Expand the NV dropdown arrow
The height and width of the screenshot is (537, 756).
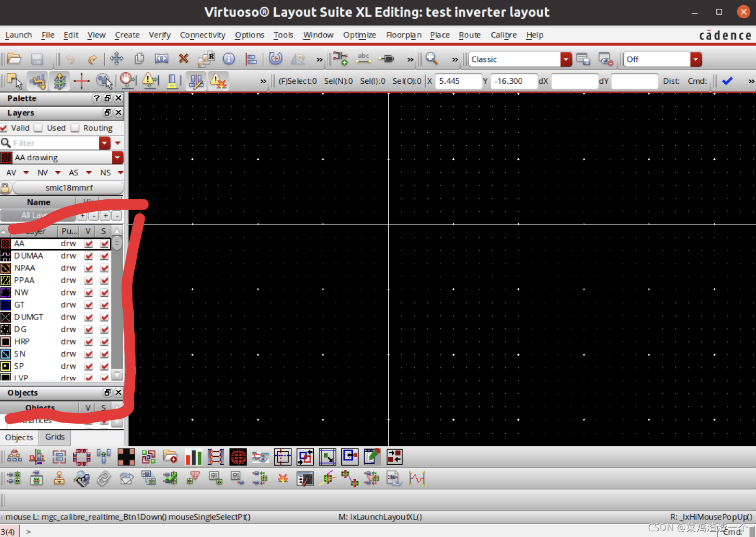point(58,173)
